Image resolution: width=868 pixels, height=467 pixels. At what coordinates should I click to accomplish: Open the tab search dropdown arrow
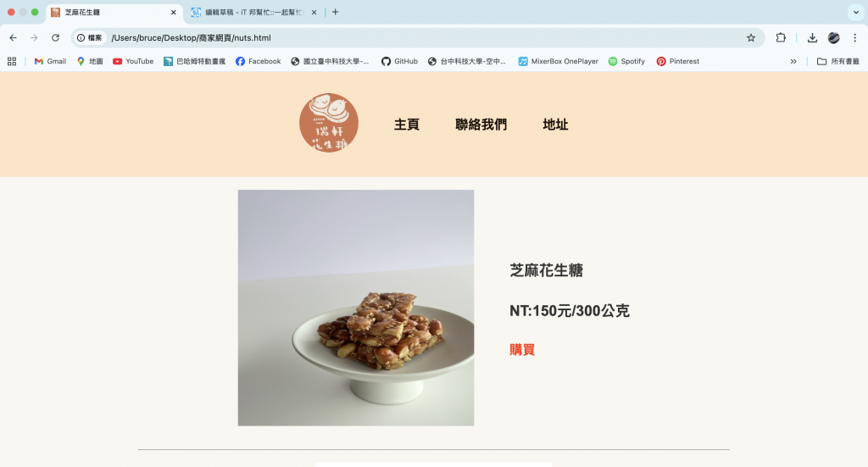pos(856,12)
